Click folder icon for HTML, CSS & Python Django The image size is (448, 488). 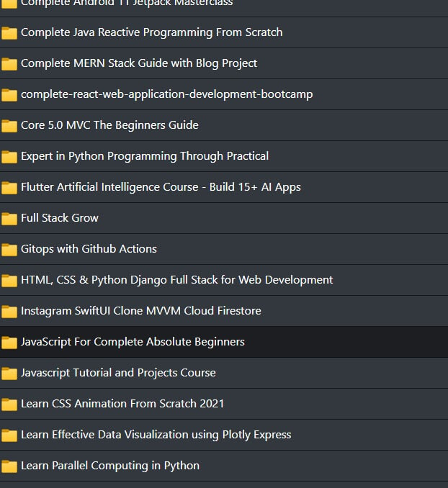pyautogui.click(x=9, y=281)
